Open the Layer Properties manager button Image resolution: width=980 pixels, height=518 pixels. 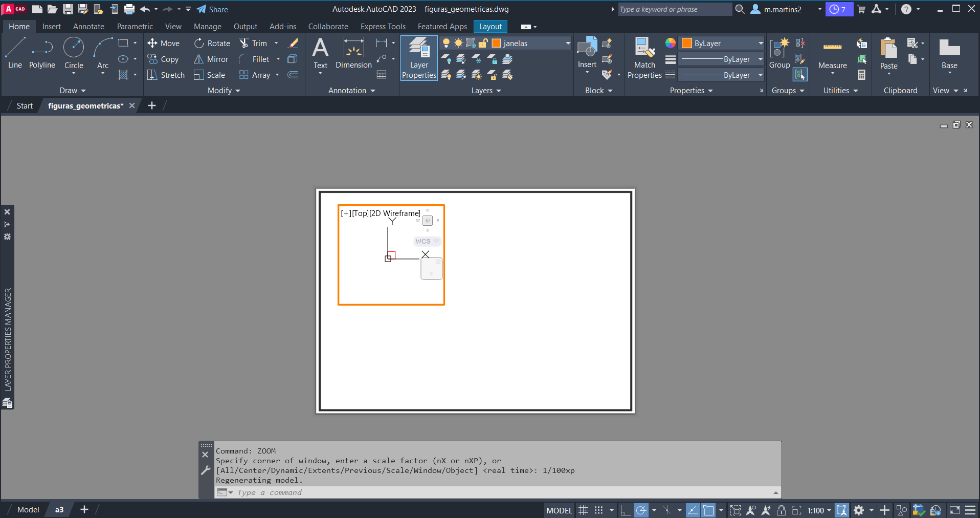tap(419, 58)
